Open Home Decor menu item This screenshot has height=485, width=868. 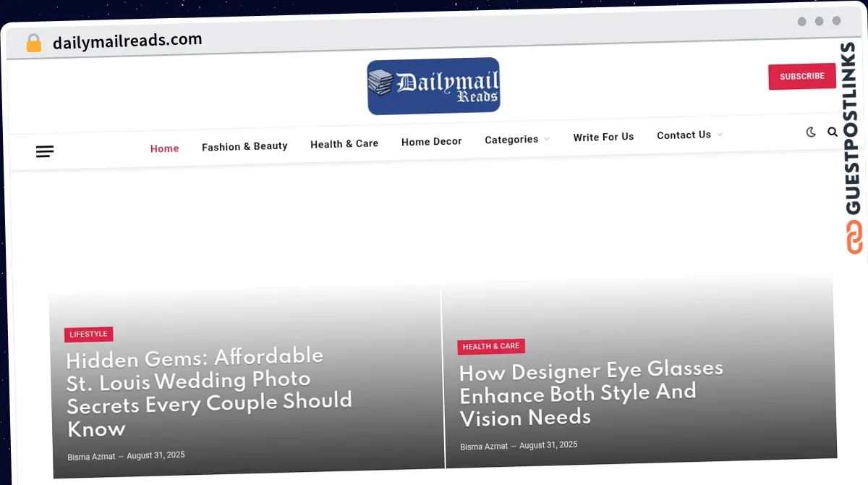[431, 142]
